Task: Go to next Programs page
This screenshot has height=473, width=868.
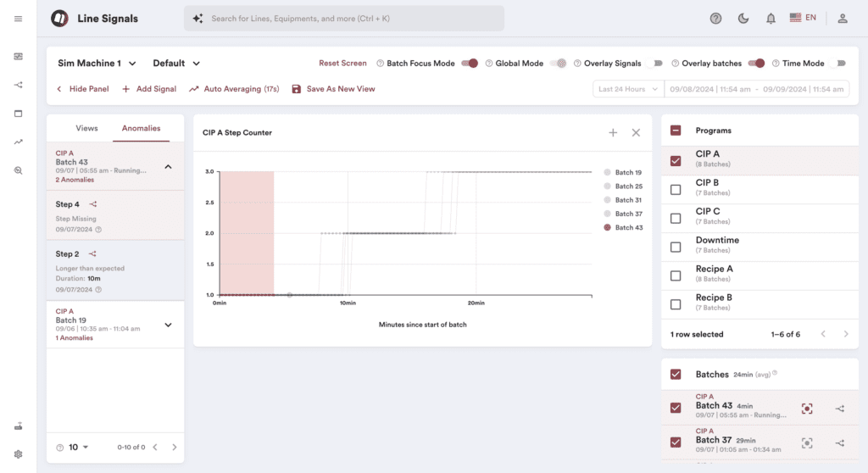Action: [x=846, y=334]
